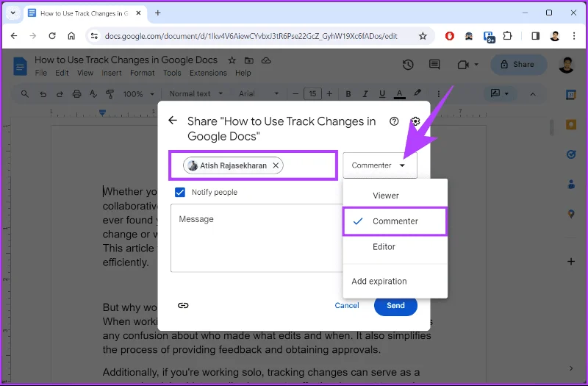
Task: Click the search menus magnifier icon
Action: pyautogui.click(x=25, y=94)
